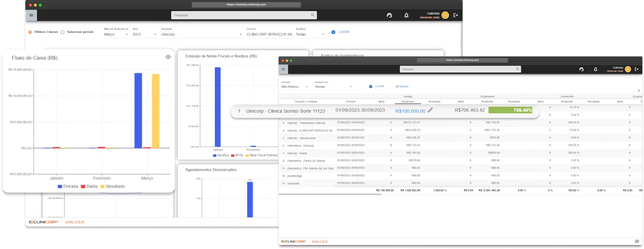Image resolution: width=644 pixels, height=249 pixels.
Task: Open hamburger menu in the dashboard window
Action: click(31, 15)
